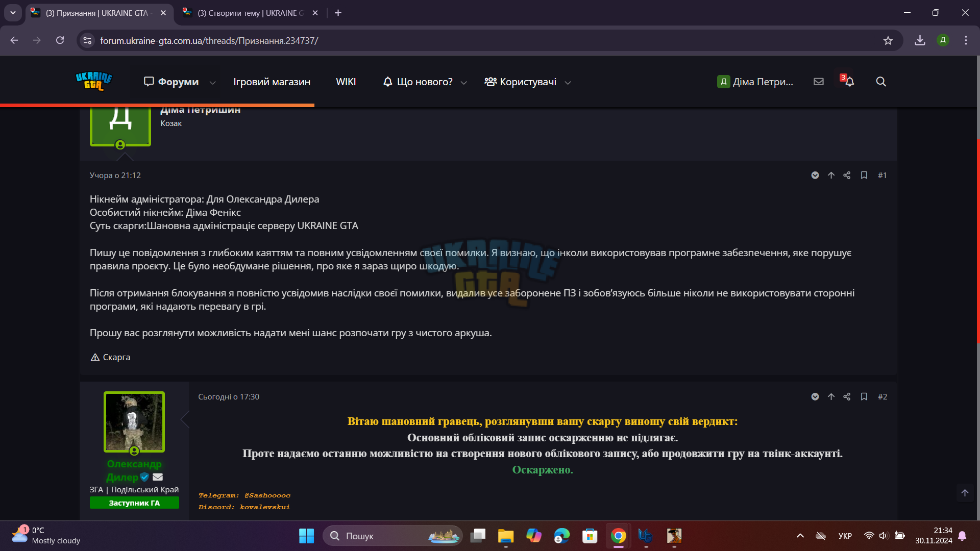
Task: Open Користувачі section
Action: (520, 82)
